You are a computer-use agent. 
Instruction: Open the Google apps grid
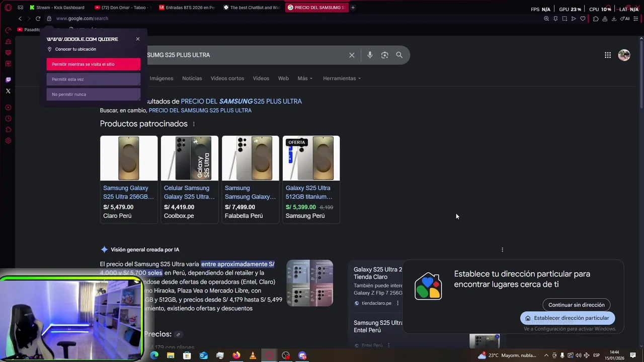point(608,55)
